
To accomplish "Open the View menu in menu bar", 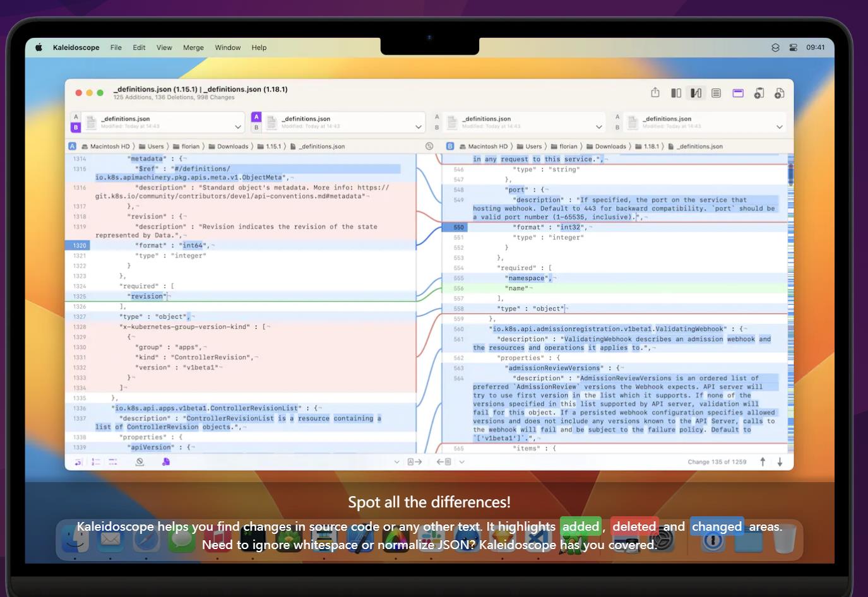I will 164,47.
